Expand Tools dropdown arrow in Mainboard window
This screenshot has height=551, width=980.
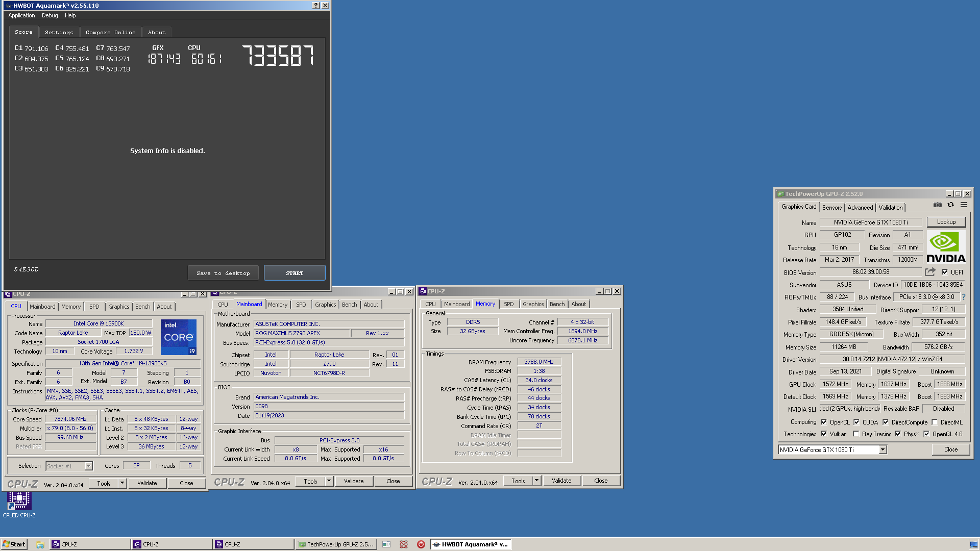329,481
